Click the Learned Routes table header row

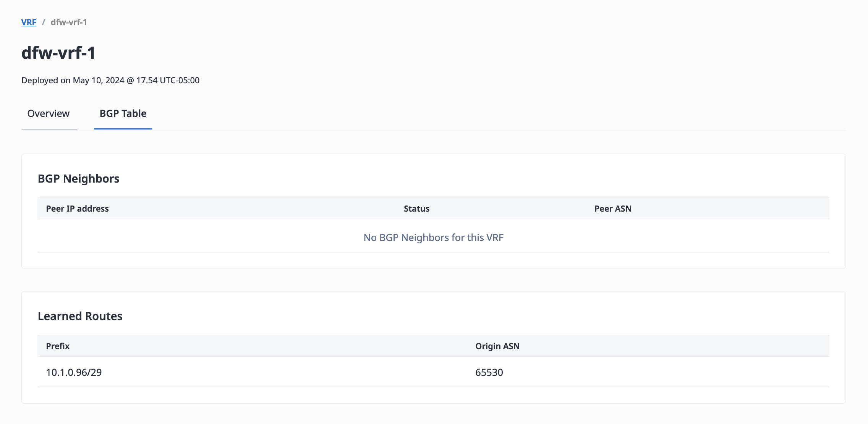433,346
